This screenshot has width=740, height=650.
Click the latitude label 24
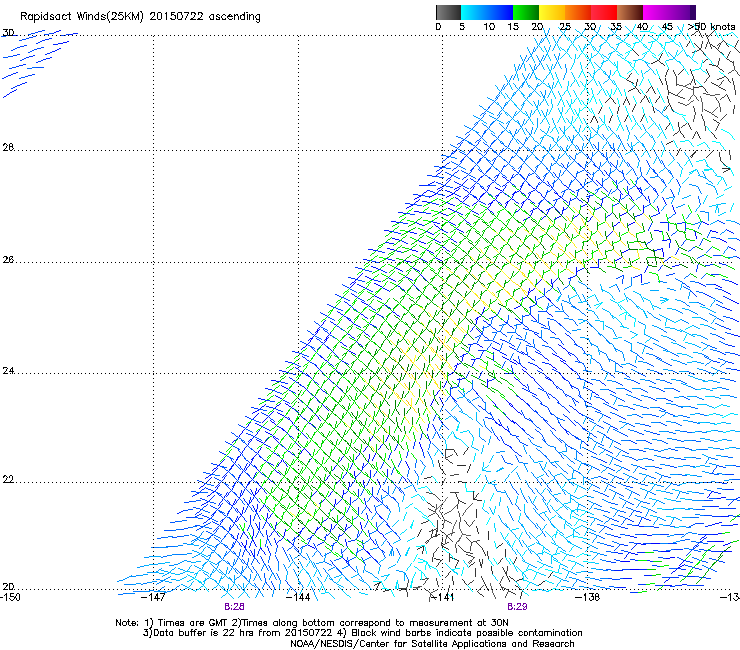[8, 371]
